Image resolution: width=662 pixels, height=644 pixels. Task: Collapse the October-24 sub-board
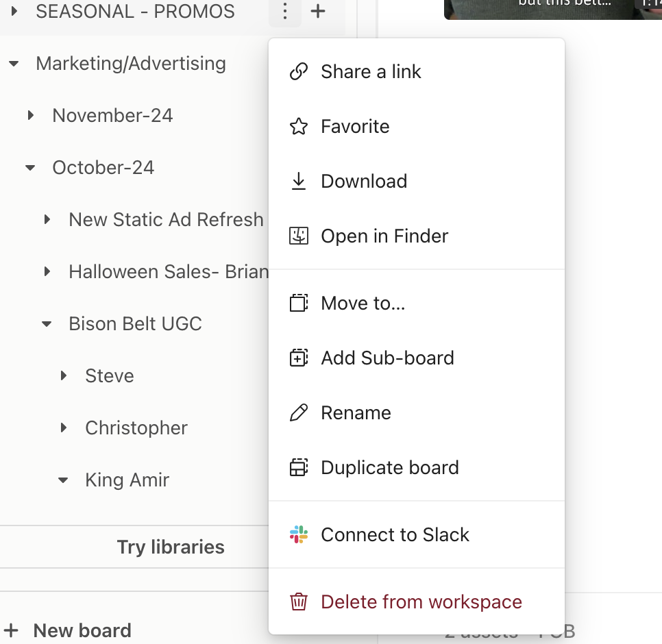pyautogui.click(x=30, y=168)
